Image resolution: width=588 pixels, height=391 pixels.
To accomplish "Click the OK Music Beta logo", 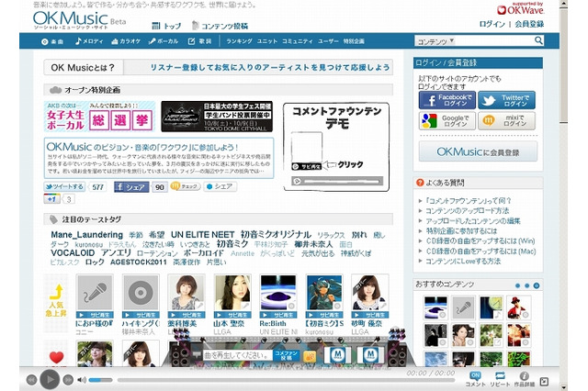I will click(79, 19).
